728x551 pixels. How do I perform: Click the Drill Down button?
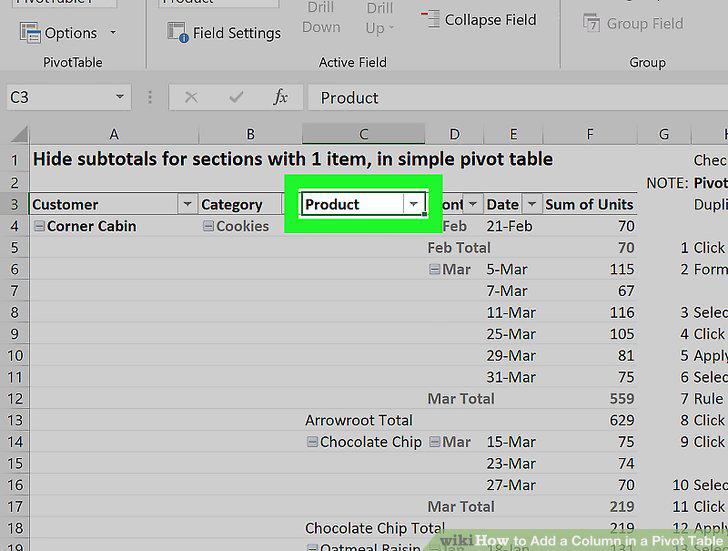click(x=321, y=18)
